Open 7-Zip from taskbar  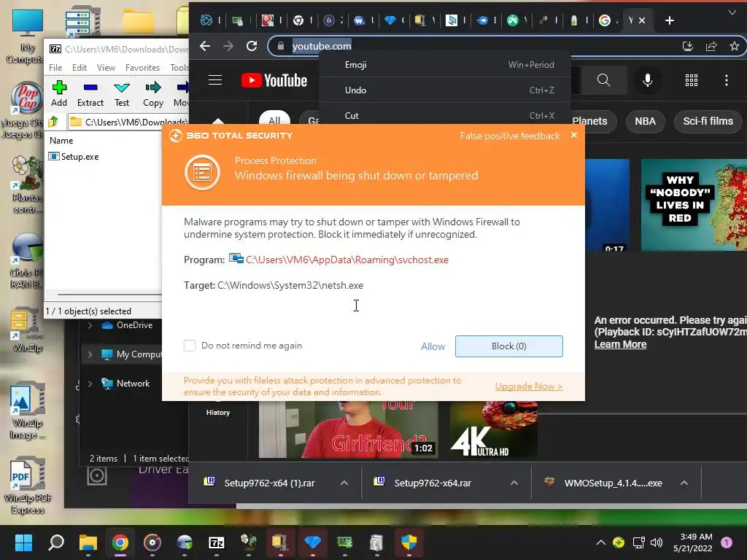coord(216,542)
